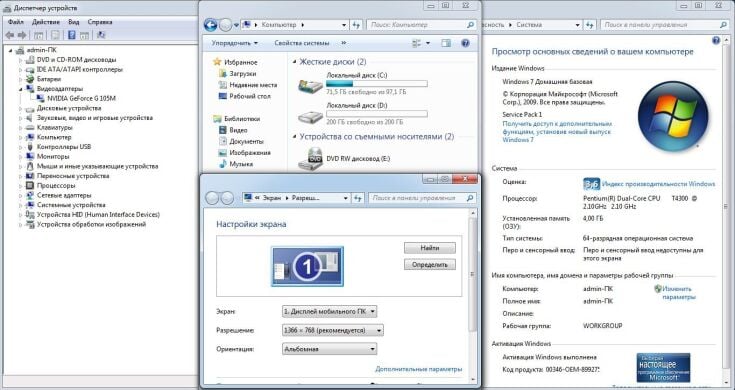The image size is (735, 390).
Task: Open the Файл menu in Device Manager
Action: 15,22
